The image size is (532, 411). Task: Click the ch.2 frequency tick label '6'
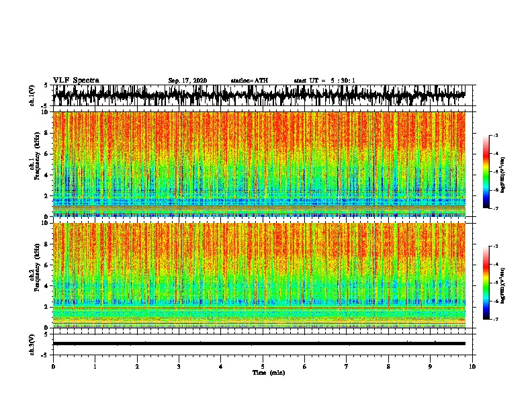click(x=46, y=265)
